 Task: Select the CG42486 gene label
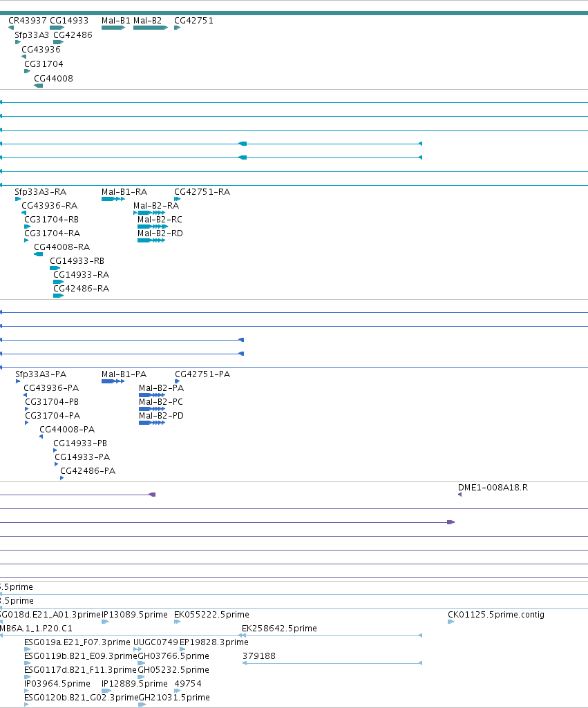click(x=73, y=35)
